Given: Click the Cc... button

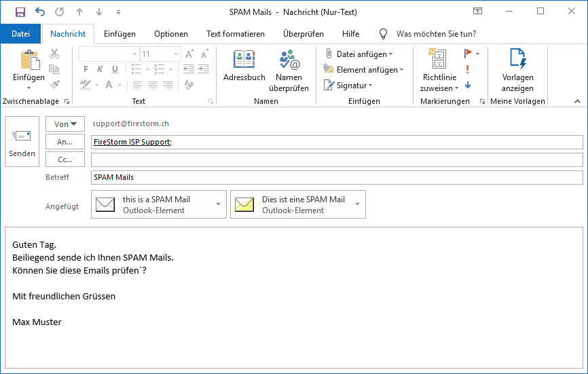Looking at the screenshot, I should click(x=65, y=160).
